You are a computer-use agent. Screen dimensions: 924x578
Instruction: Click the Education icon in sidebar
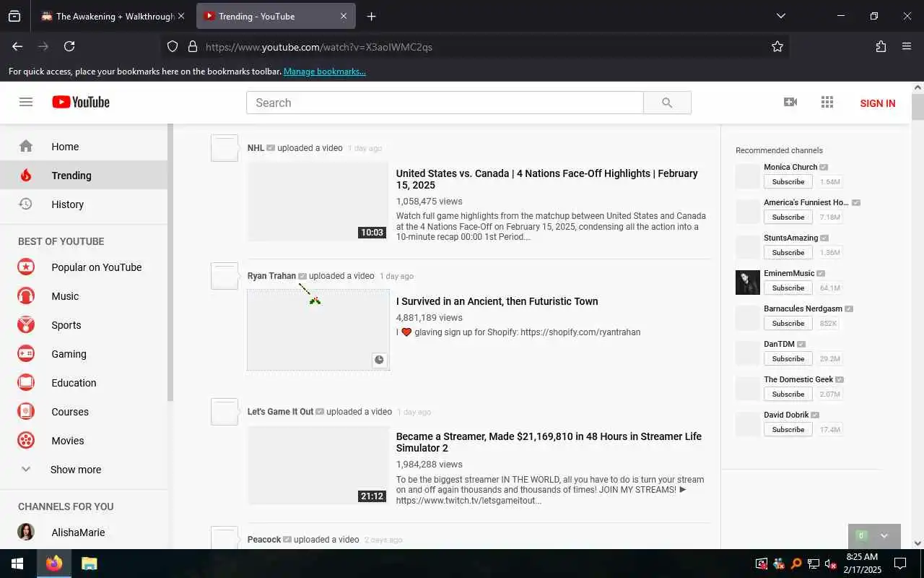(26, 382)
